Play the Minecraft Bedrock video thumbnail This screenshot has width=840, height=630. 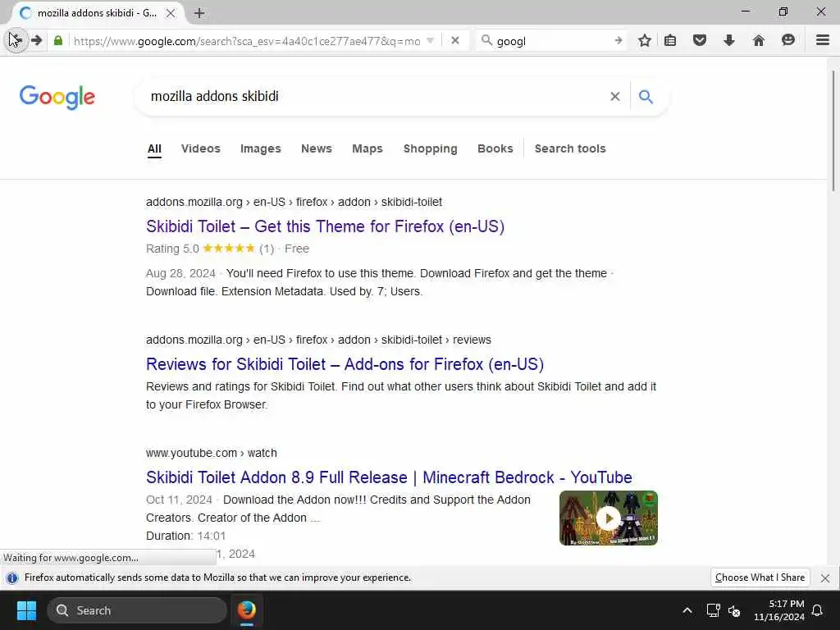(609, 518)
